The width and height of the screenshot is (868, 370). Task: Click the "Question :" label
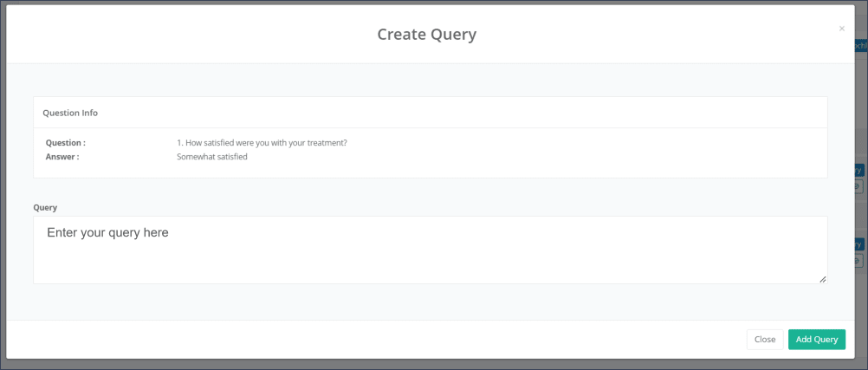[x=66, y=143]
